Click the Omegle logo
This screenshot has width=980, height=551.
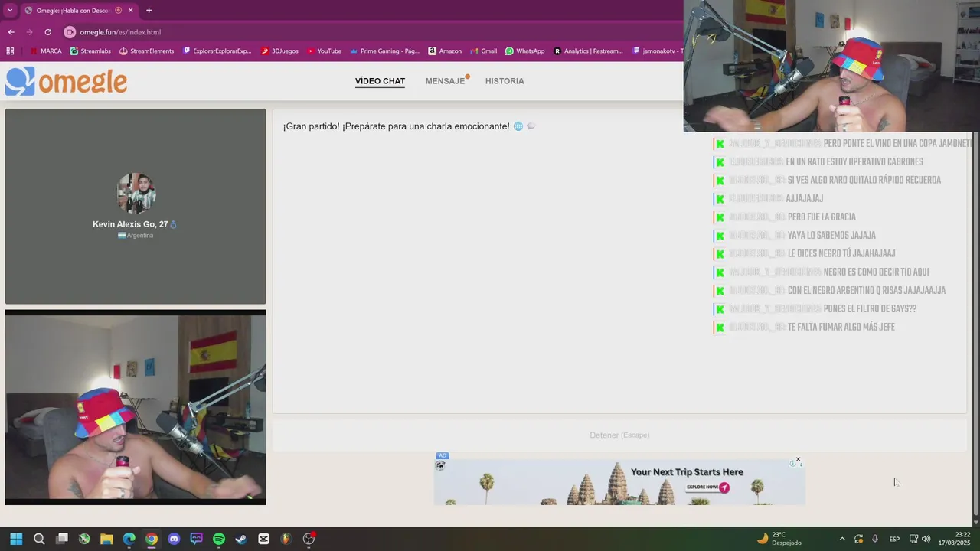[66, 81]
